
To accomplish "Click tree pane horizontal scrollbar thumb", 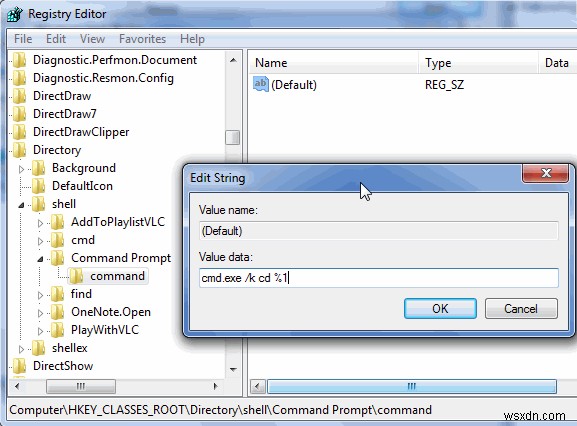I will coord(81,386).
